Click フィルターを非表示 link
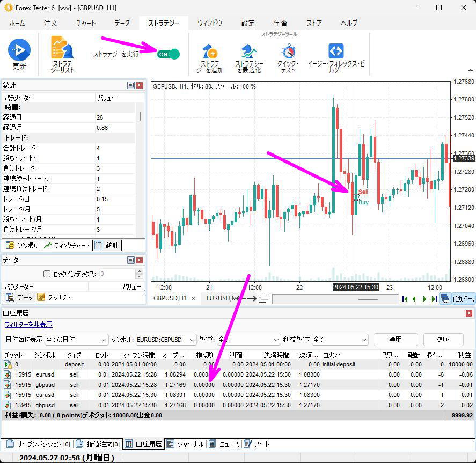476x463 pixels. coord(28,325)
